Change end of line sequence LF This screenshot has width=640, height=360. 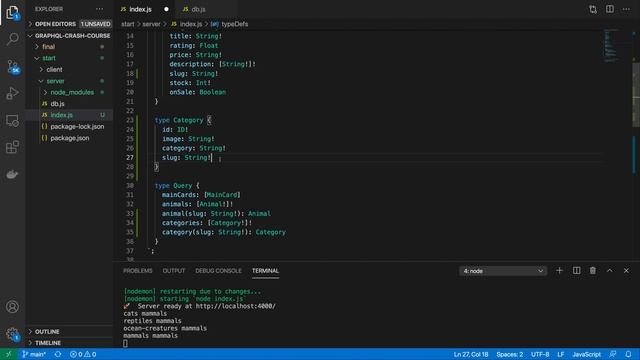(561, 354)
